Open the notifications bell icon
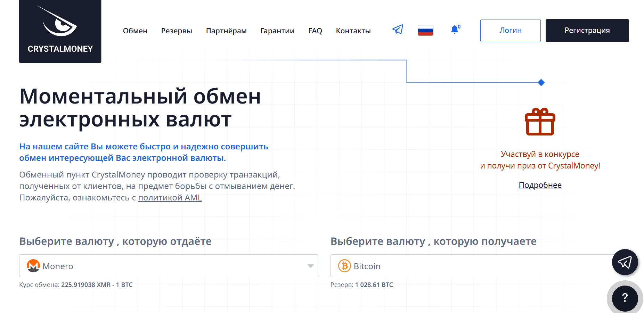Image resolution: width=644 pixels, height=313 pixels. [455, 30]
